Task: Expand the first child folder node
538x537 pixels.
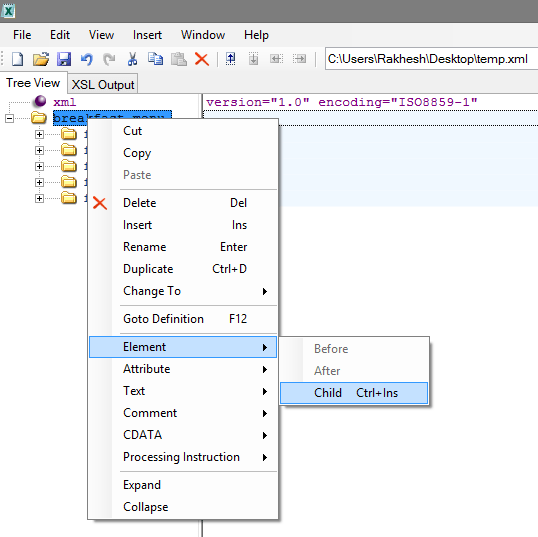Action: pyautogui.click(x=39, y=135)
